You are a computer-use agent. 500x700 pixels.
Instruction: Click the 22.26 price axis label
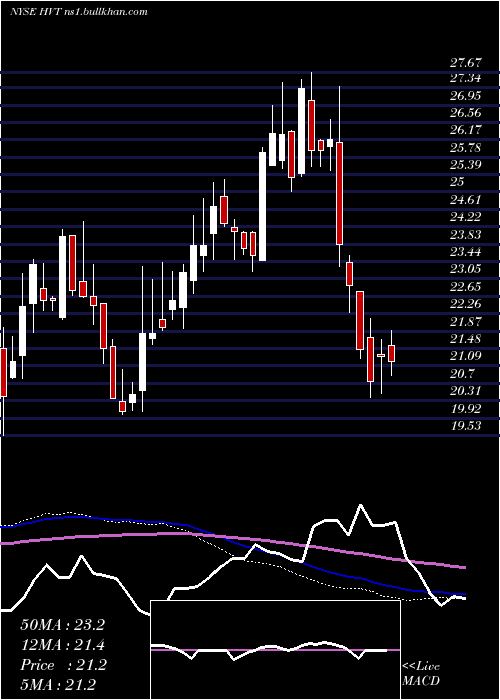pyautogui.click(x=466, y=304)
